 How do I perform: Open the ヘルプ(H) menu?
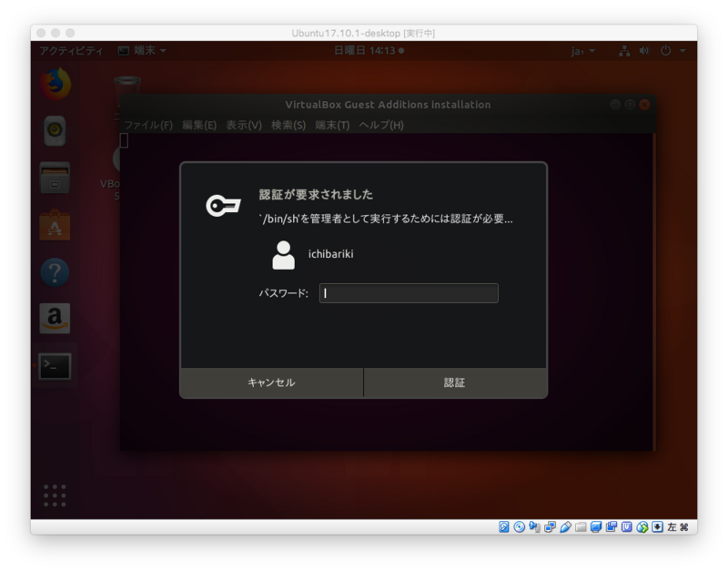pyautogui.click(x=381, y=125)
